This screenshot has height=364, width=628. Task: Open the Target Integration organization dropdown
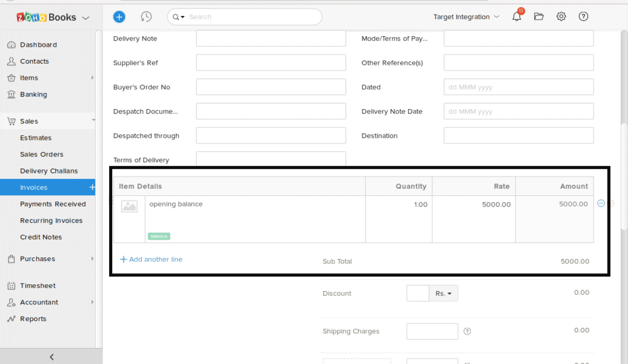tap(466, 17)
